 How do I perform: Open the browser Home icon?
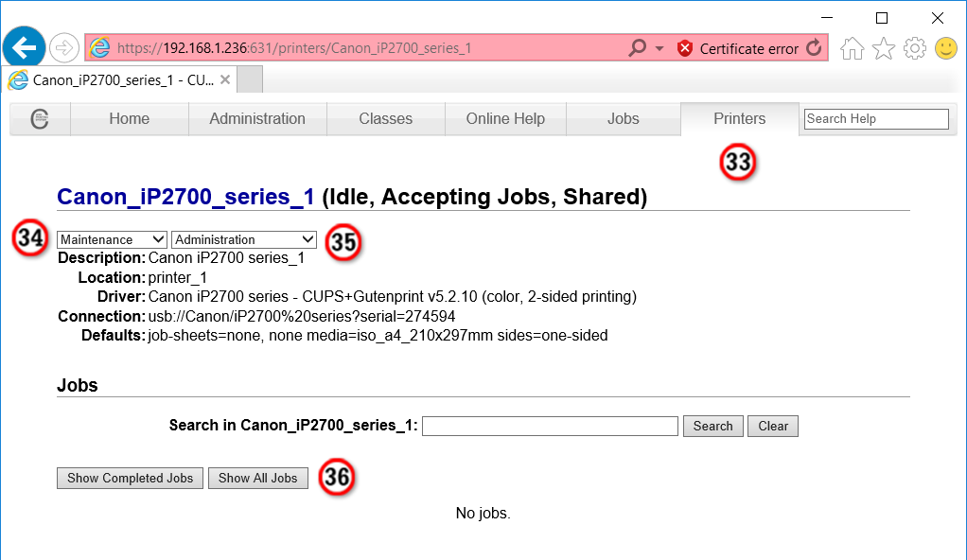click(853, 48)
